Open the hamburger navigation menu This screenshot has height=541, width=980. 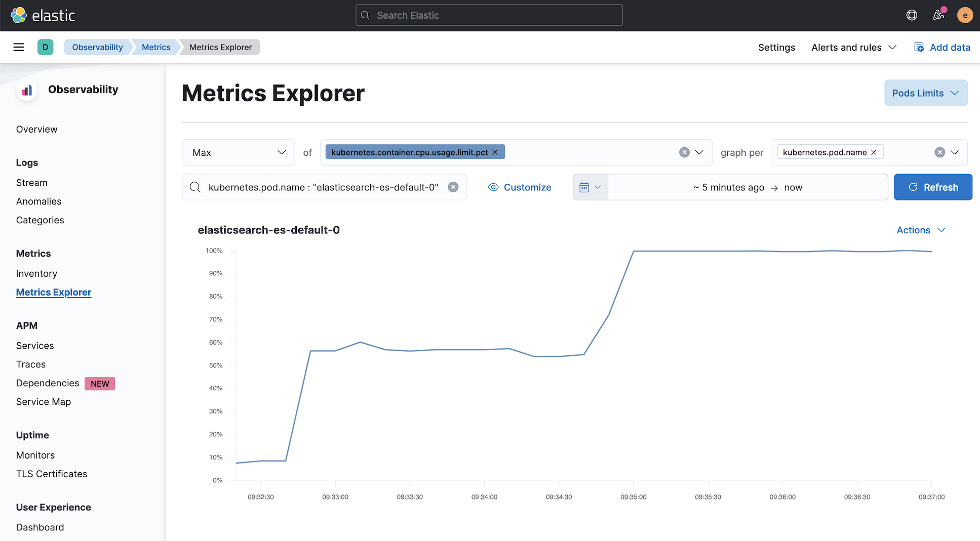pos(19,47)
